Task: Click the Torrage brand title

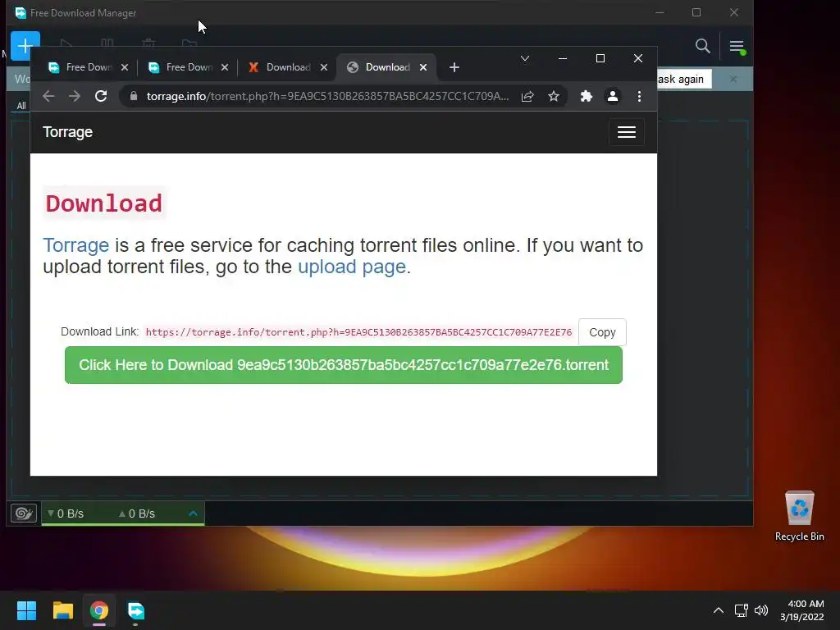Action: click(67, 132)
